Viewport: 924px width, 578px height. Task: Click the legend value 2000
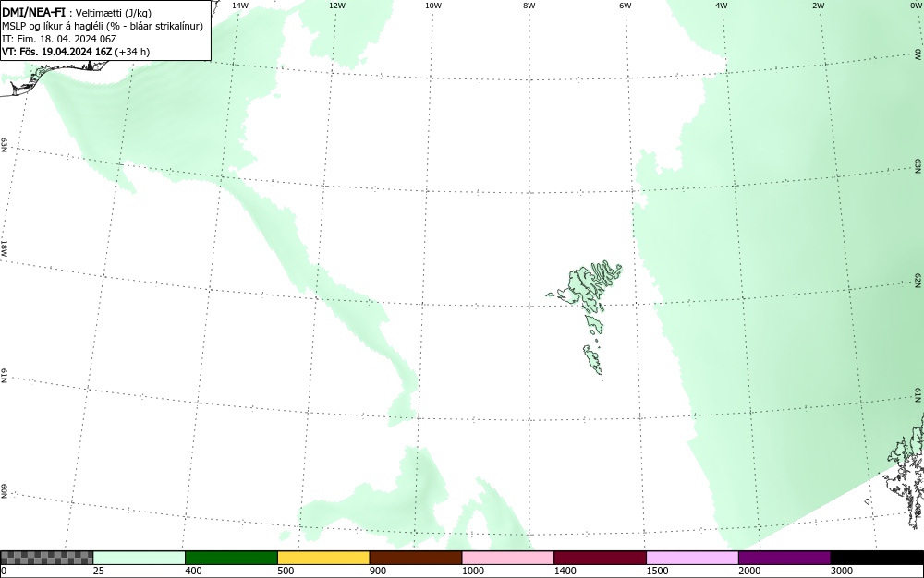click(749, 571)
